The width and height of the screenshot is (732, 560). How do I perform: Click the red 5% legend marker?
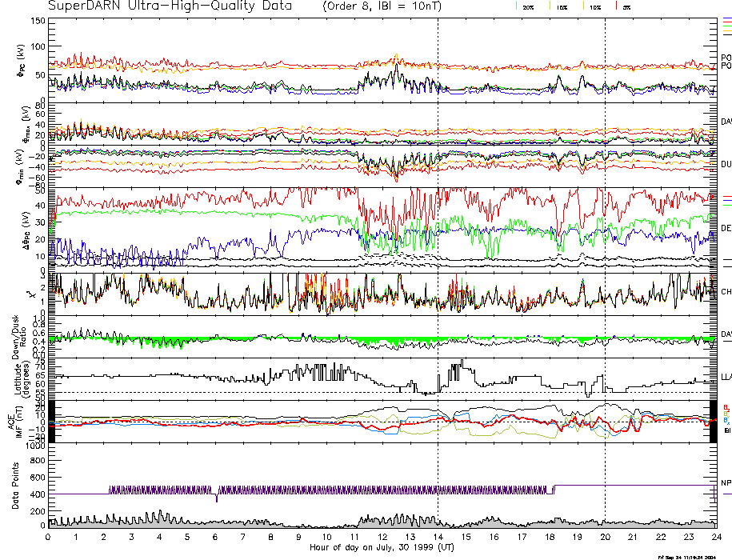[614, 6]
